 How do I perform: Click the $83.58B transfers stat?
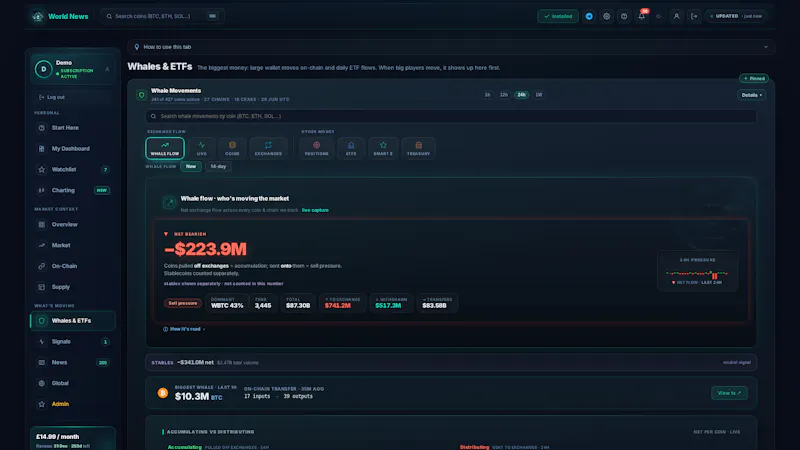437,303
